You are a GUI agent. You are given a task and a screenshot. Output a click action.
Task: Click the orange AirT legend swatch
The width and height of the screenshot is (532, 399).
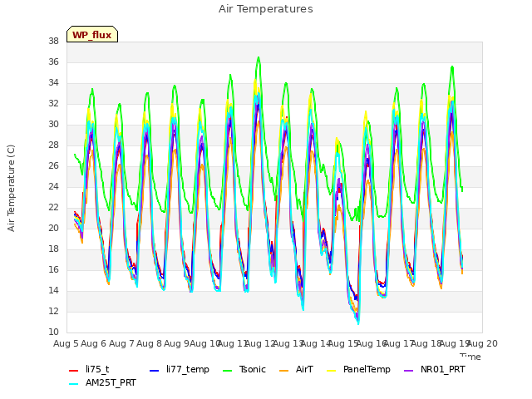coord(283,370)
